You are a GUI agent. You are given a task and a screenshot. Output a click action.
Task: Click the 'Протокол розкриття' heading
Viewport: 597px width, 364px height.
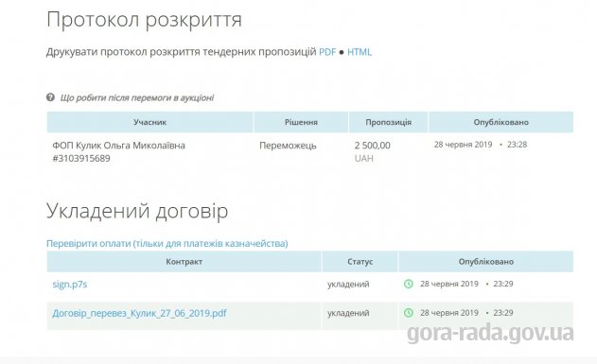[144, 20]
